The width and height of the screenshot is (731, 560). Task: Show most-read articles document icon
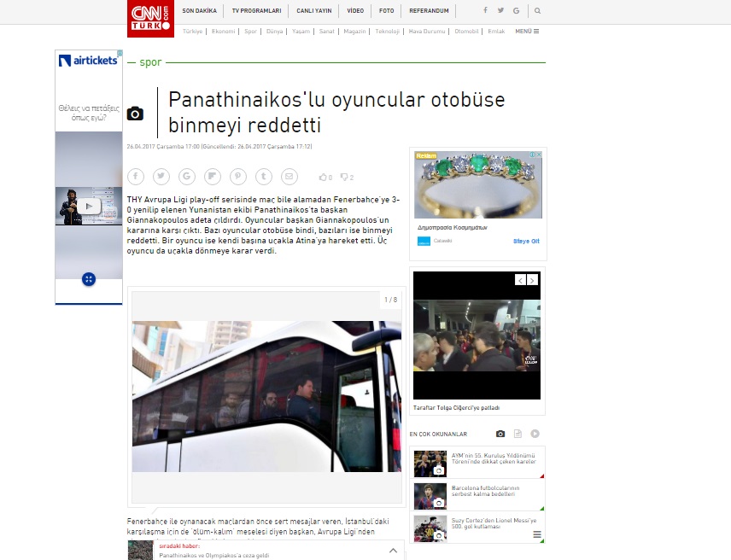518,434
